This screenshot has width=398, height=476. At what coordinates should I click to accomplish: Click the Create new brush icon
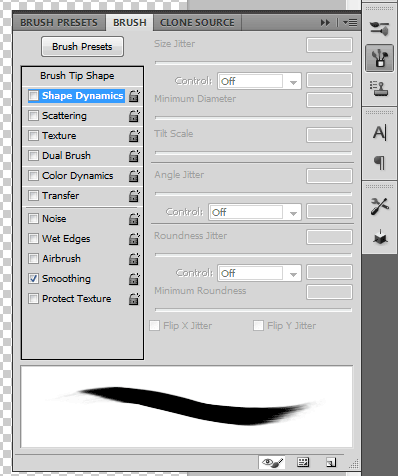coord(331,462)
